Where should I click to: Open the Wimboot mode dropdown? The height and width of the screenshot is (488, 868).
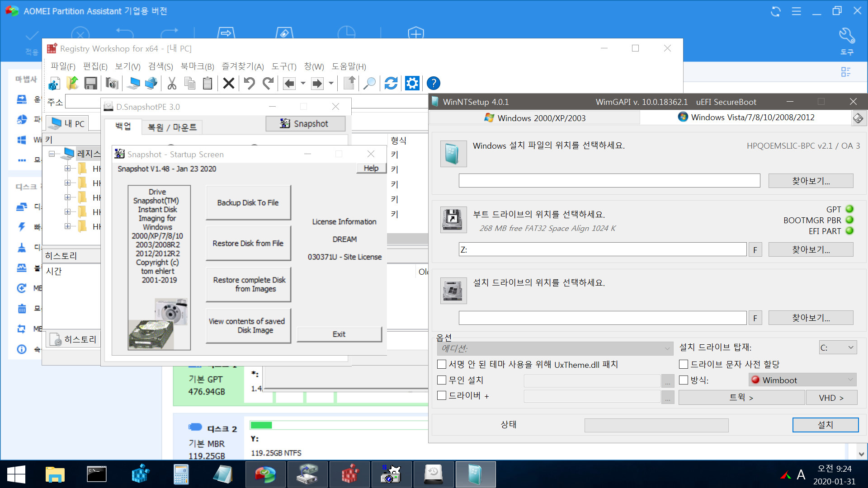[802, 380]
